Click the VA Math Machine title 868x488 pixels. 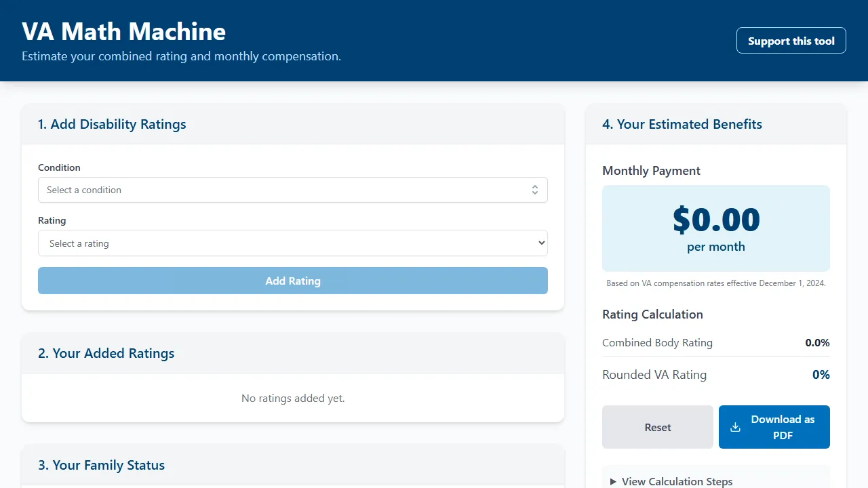(x=124, y=31)
